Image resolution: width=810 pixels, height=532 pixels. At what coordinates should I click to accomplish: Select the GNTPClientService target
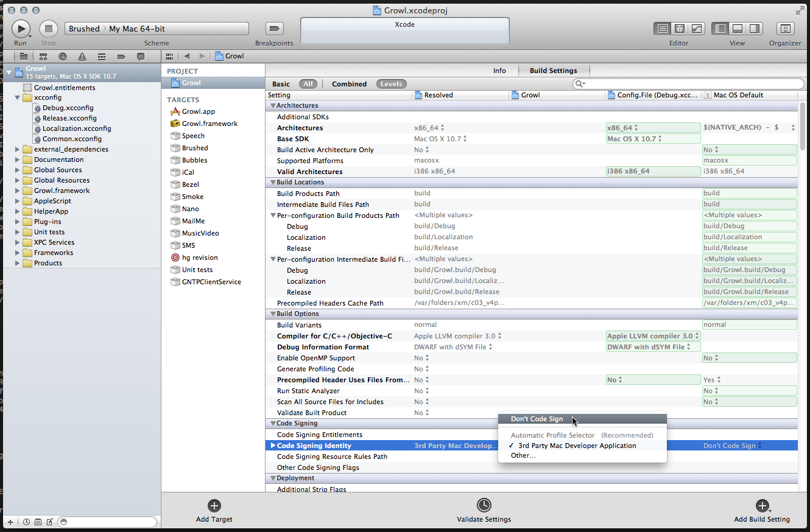point(205,282)
